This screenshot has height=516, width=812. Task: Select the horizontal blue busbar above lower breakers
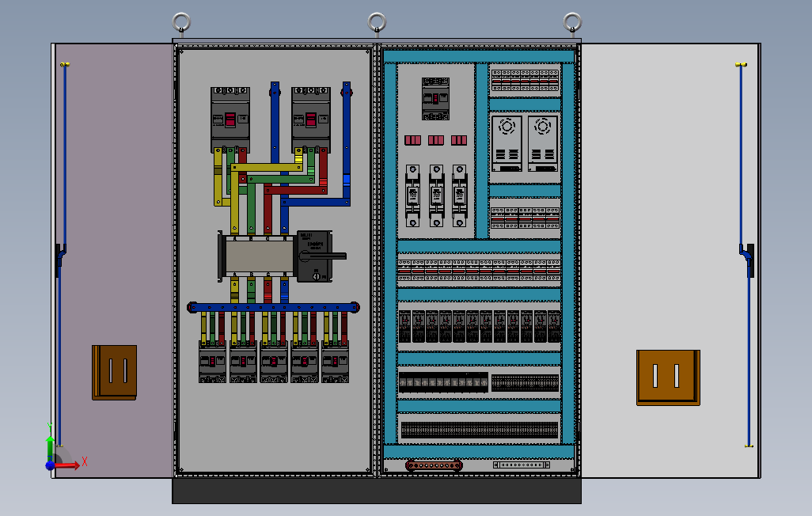(273, 307)
